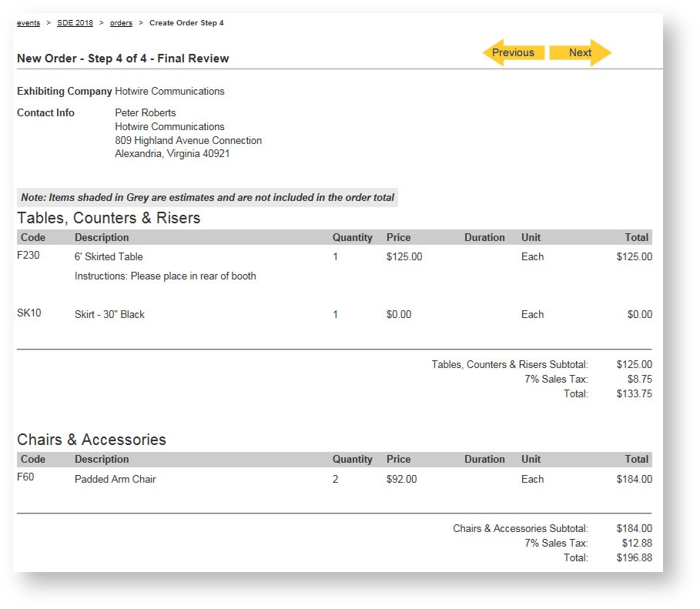Click the $133.75 tables total amount

634,393
